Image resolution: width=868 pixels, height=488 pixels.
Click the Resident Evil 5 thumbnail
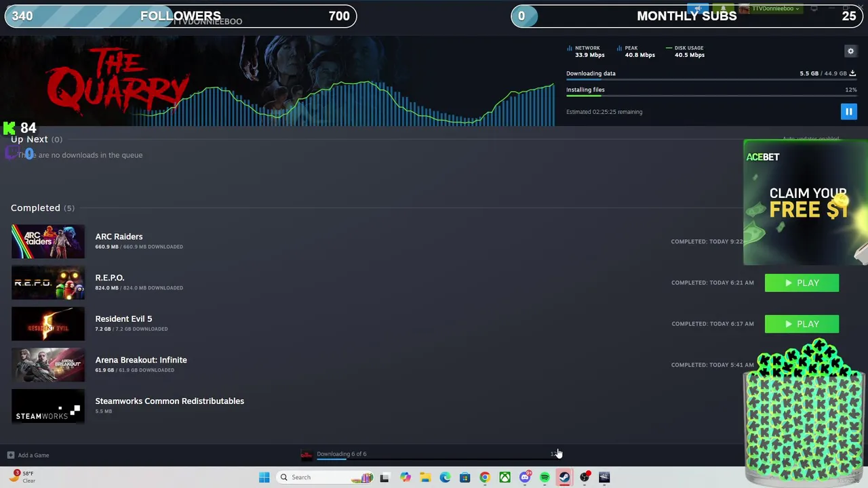48,324
